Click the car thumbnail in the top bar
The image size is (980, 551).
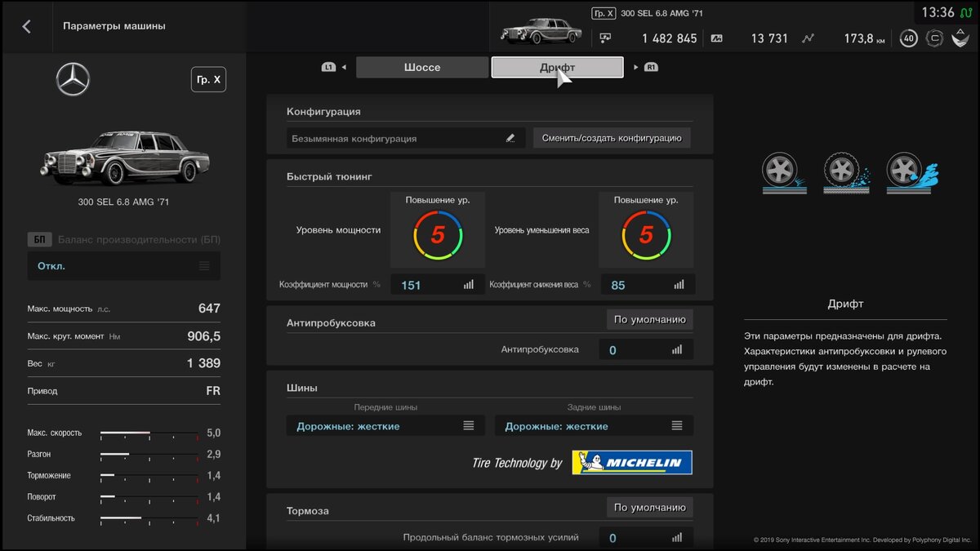(541, 33)
